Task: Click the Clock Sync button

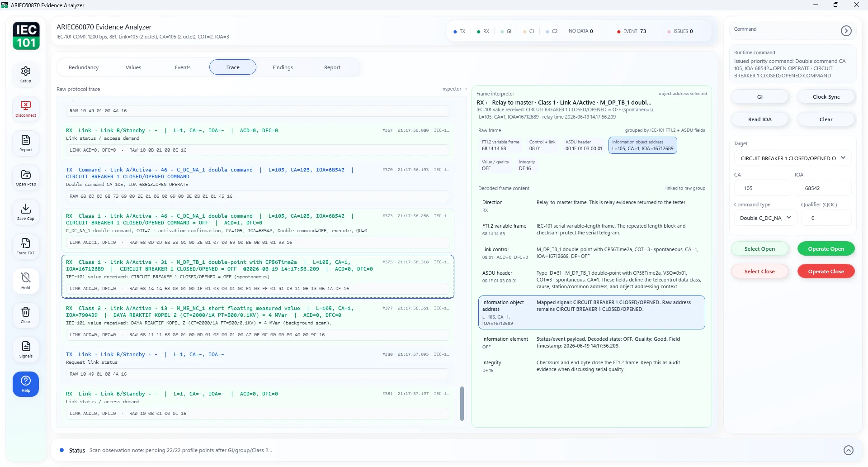Action: tap(826, 97)
